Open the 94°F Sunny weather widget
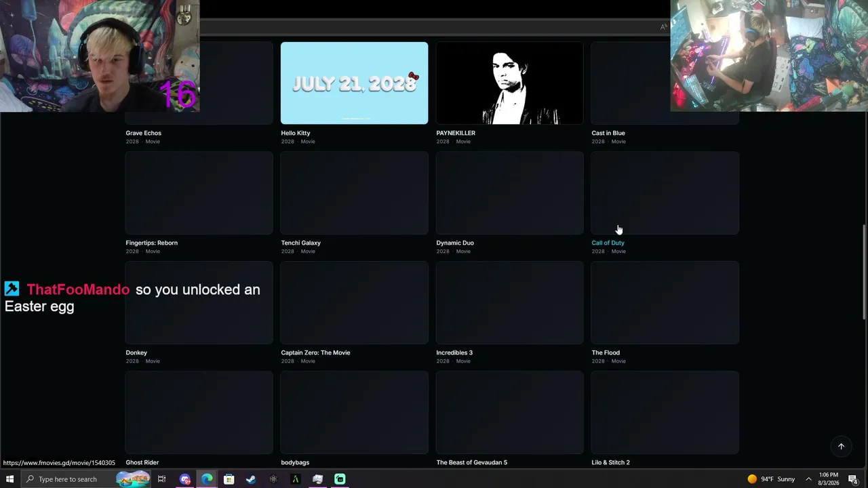The height and width of the screenshot is (488, 868). pyautogui.click(x=771, y=479)
